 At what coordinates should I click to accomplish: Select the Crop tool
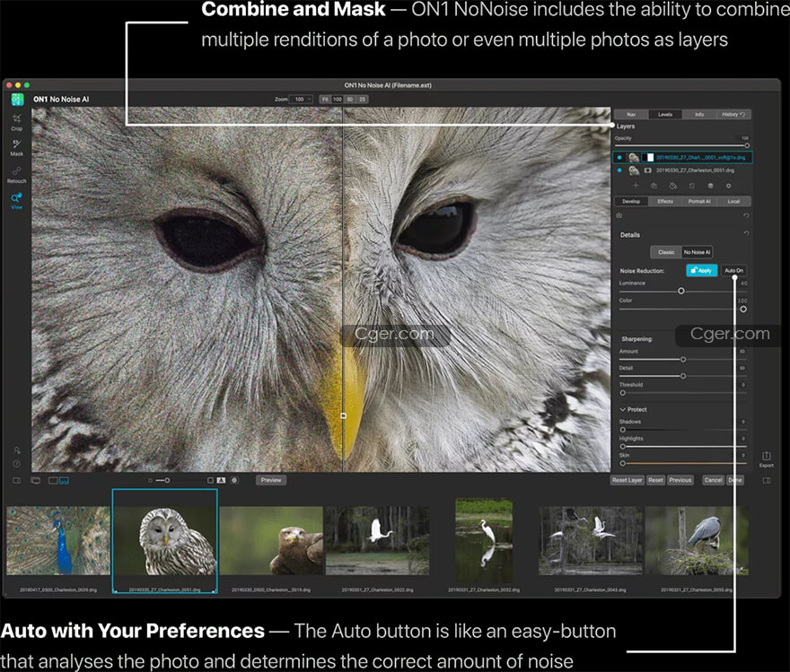pos(17,121)
